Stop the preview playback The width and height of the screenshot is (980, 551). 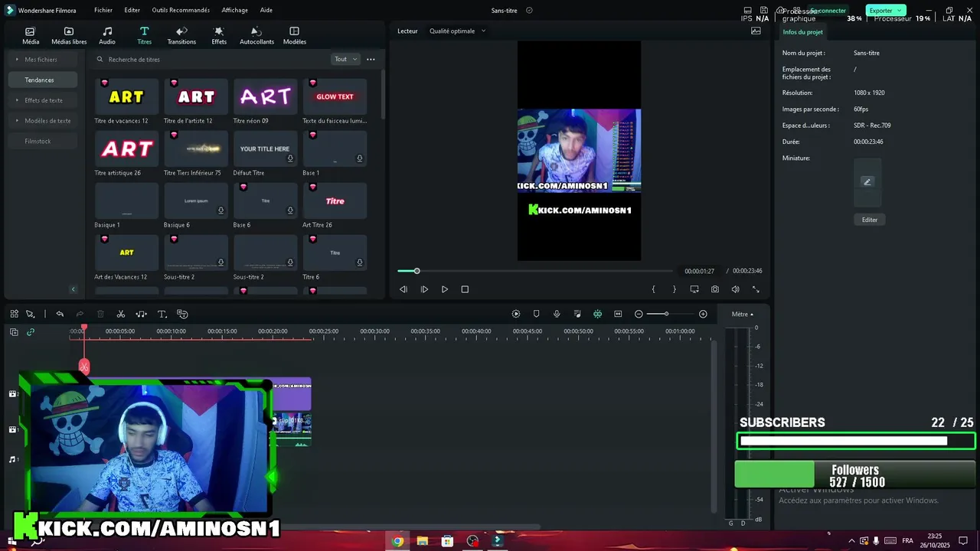coord(465,289)
